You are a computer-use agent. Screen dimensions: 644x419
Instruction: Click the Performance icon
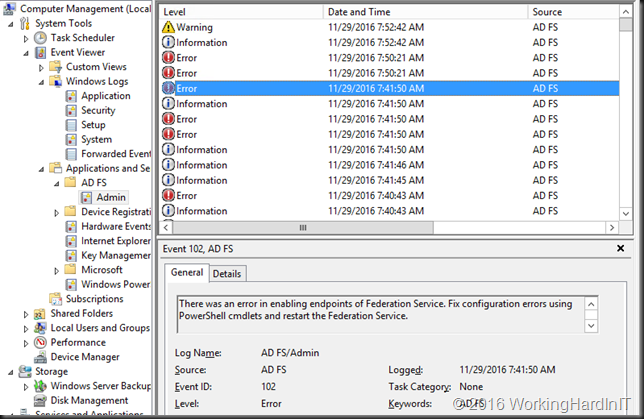(x=40, y=342)
